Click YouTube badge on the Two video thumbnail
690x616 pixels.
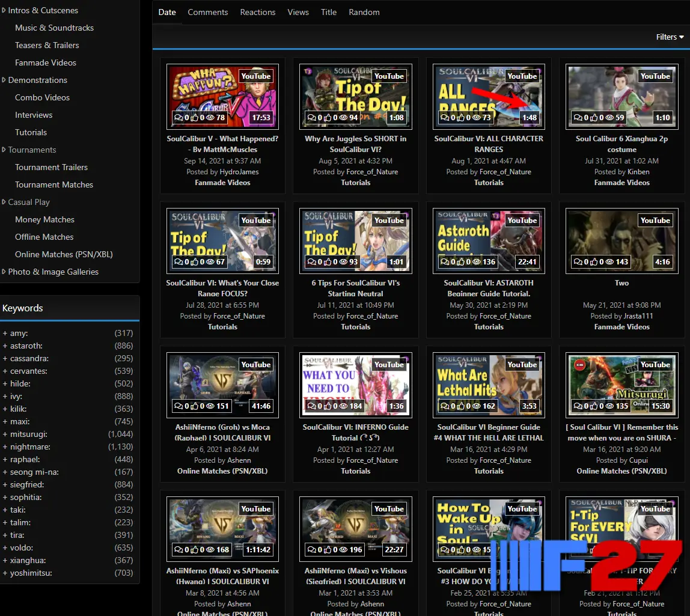655,221
